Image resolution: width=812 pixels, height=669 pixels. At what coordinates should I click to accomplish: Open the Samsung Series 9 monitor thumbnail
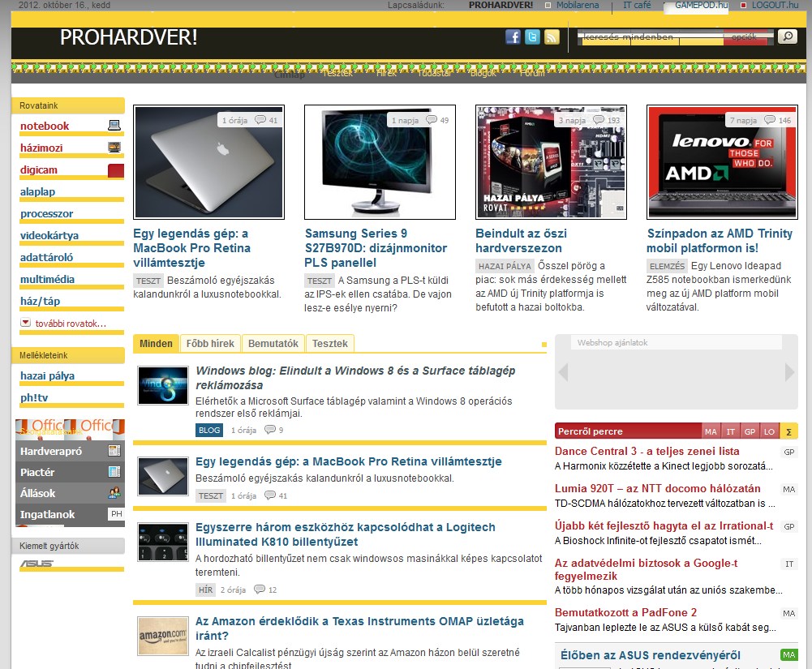(380, 162)
